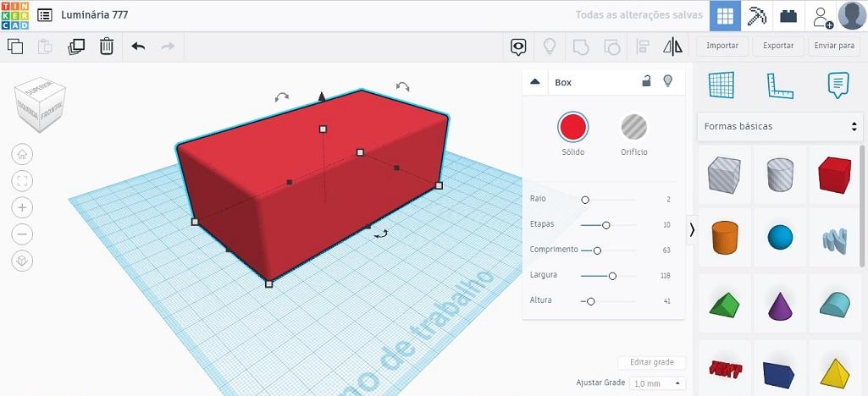Open the Formas básicas dropdown
Image resolution: width=868 pixels, height=396 pixels.
click(x=780, y=126)
